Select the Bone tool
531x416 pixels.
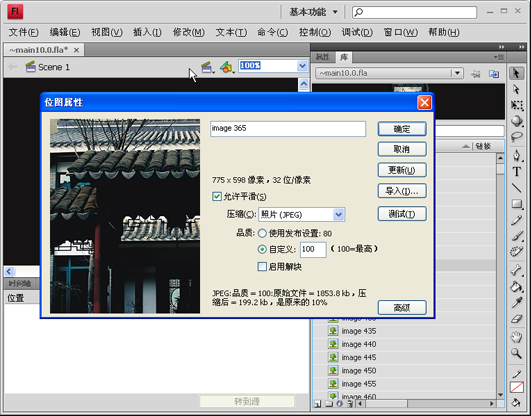pos(516,270)
